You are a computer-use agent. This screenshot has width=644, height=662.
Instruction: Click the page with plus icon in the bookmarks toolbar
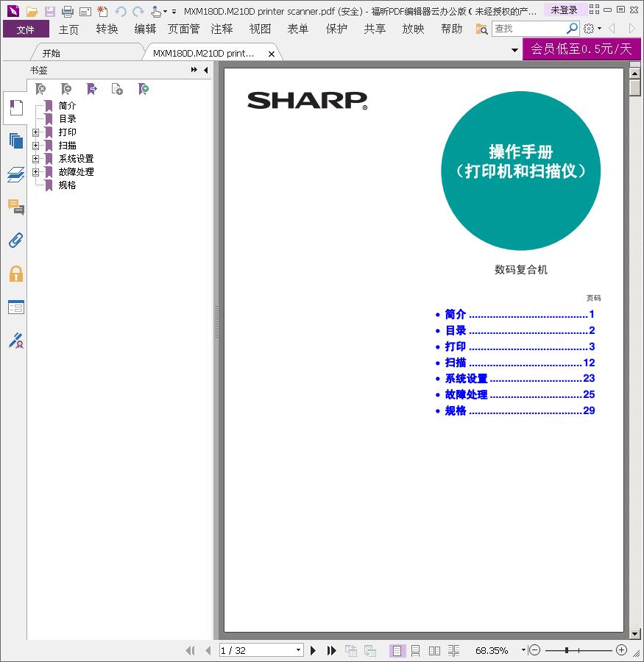pos(117,89)
